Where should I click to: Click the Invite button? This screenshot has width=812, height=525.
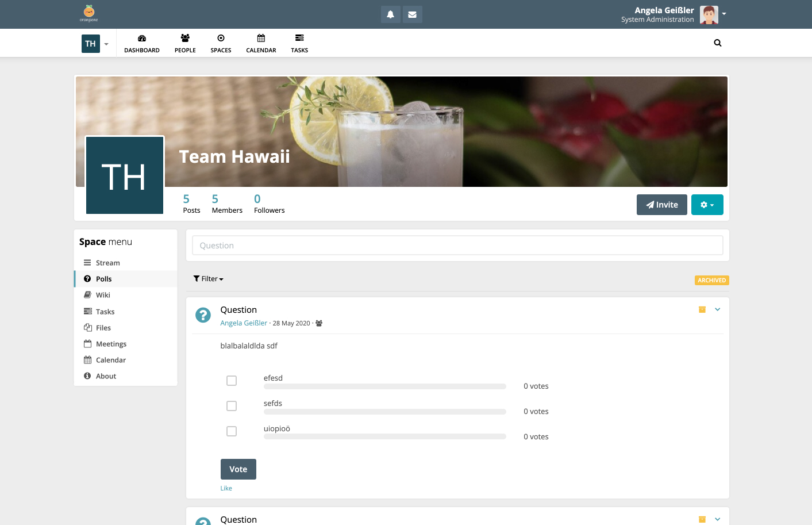662,205
